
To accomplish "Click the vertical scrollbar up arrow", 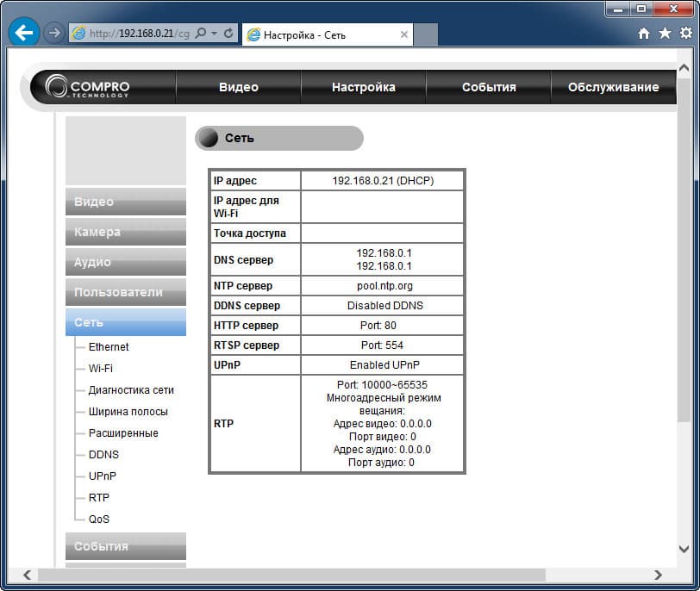I will pyautogui.click(x=684, y=68).
